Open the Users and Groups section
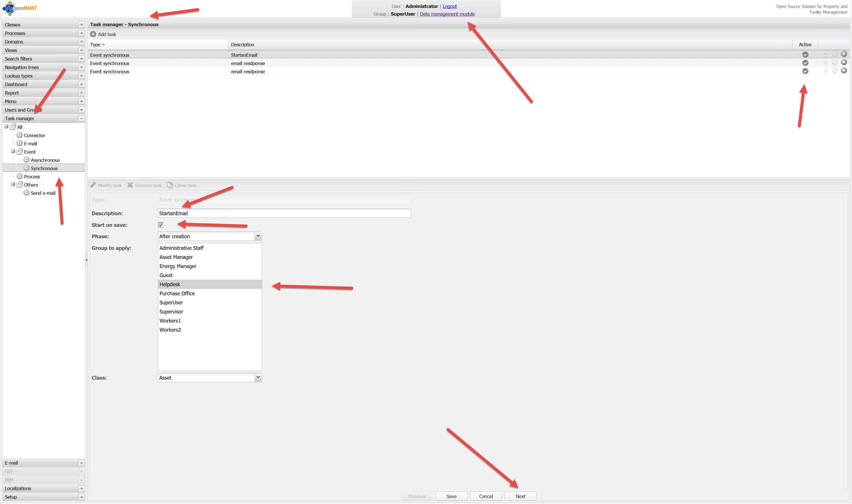The height and width of the screenshot is (504, 852). point(20,110)
